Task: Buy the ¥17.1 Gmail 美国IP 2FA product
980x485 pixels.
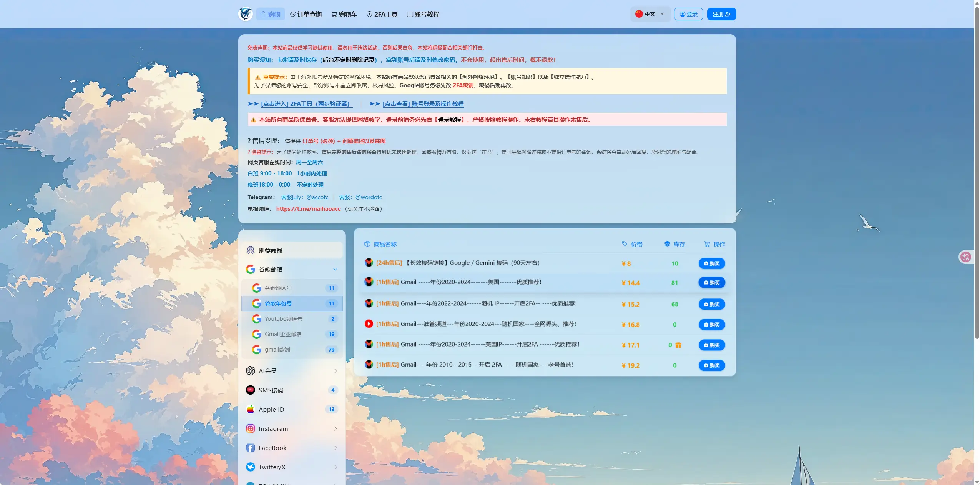Action: (712, 345)
